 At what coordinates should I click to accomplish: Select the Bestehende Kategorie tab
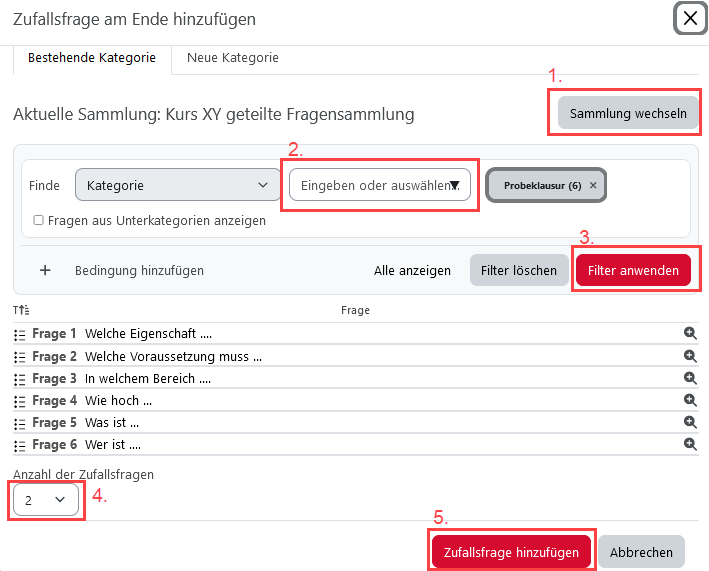[x=92, y=58]
